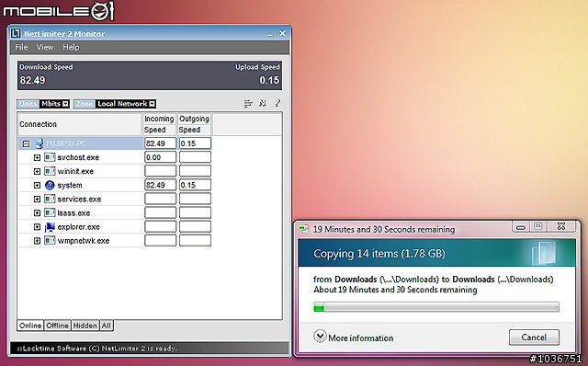The height and width of the screenshot is (366, 588).
Task: Click the Connection column header
Action: [80, 124]
